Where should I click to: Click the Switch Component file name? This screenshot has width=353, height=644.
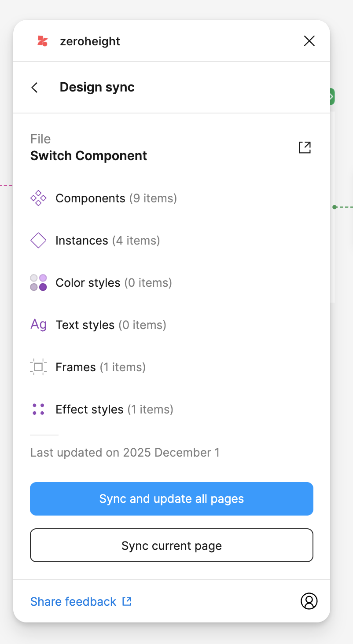click(x=88, y=156)
